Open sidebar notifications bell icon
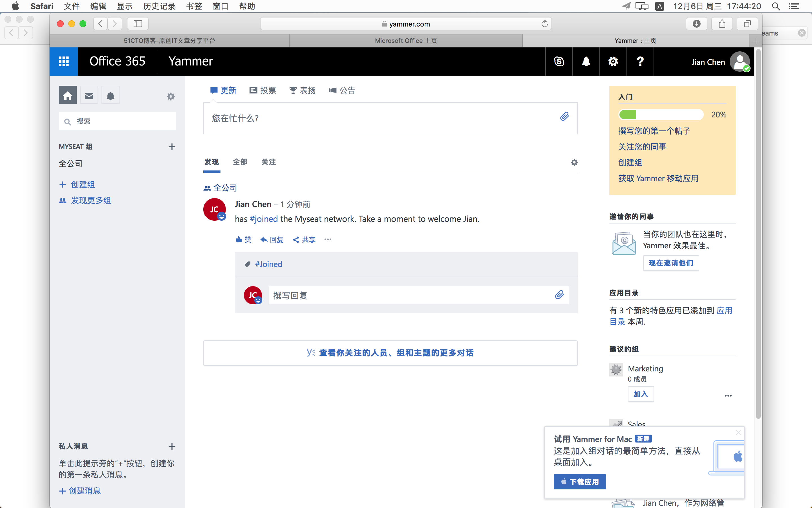The width and height of the screenshot is (812, 508). click(111, 95)
